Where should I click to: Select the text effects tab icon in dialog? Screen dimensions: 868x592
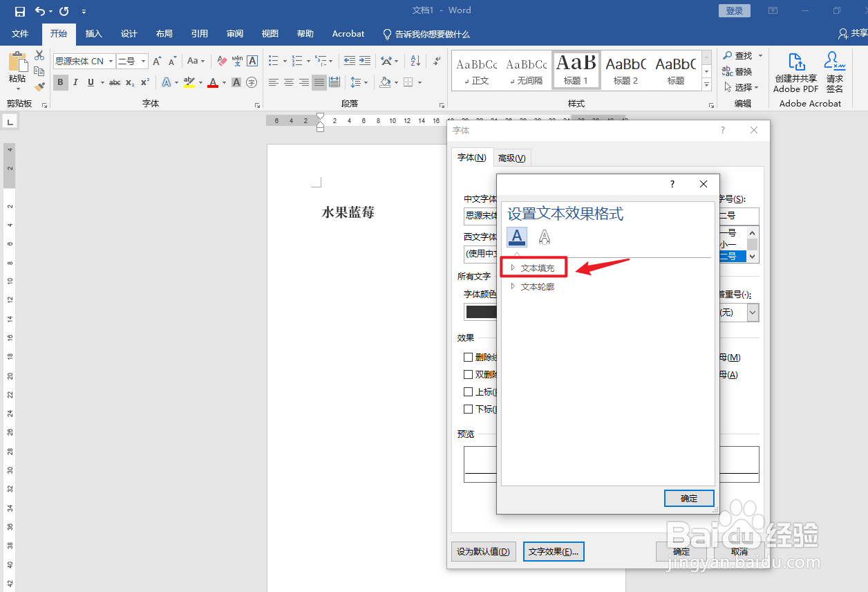coord(545,237)
